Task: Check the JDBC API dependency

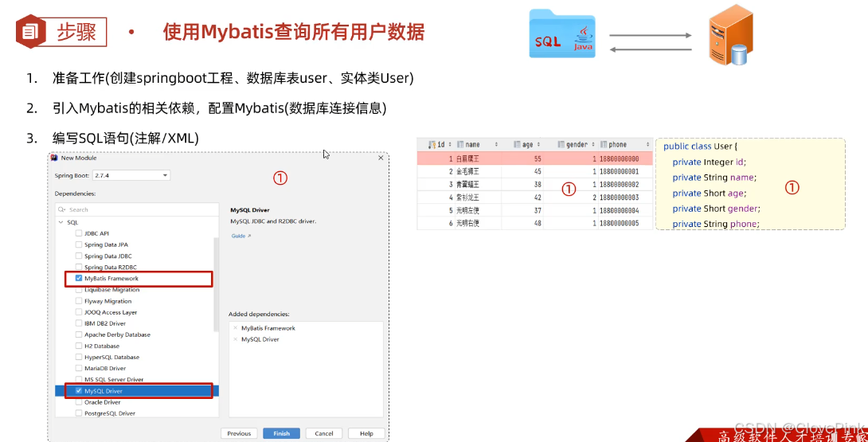Action: [79, 233]
